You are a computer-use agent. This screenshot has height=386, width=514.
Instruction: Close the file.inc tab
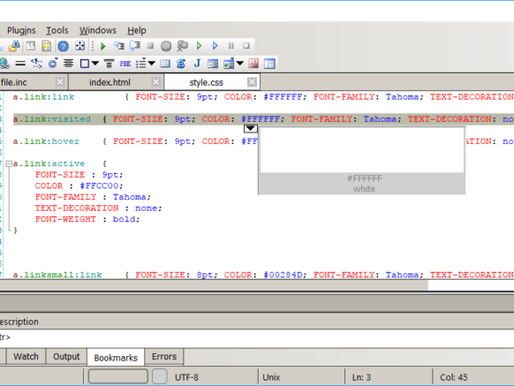pos(60,82)
